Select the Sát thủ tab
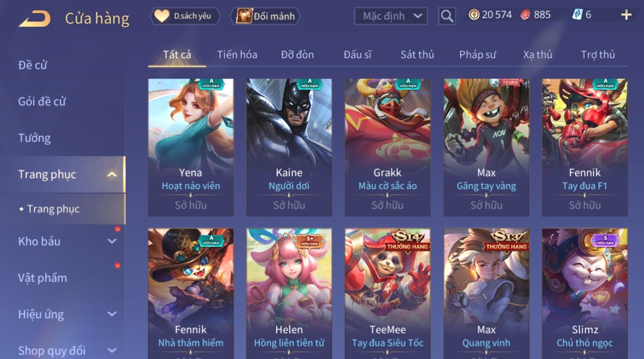The height and width of the screenshot is (359, 644). pyautogui.click(x=417, y=55)
